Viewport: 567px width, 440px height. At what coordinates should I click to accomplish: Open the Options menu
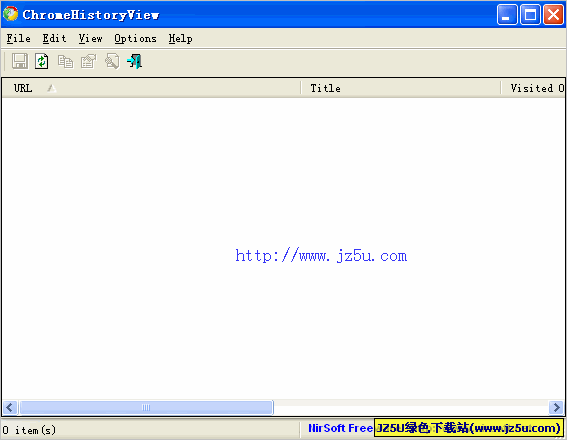135,38
